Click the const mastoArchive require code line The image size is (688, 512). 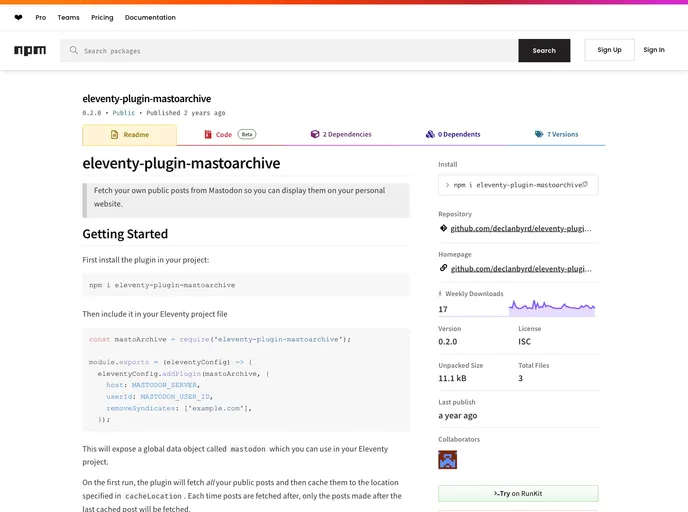point(220,340)
